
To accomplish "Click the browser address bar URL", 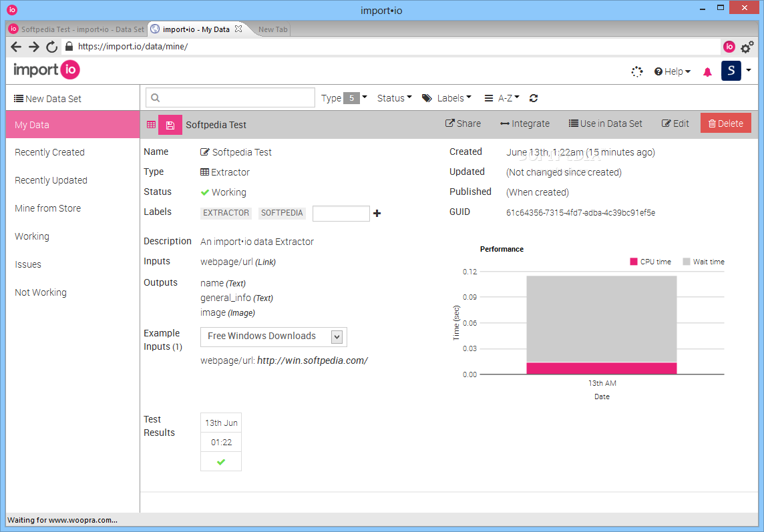I will click(x=132, y=46).
